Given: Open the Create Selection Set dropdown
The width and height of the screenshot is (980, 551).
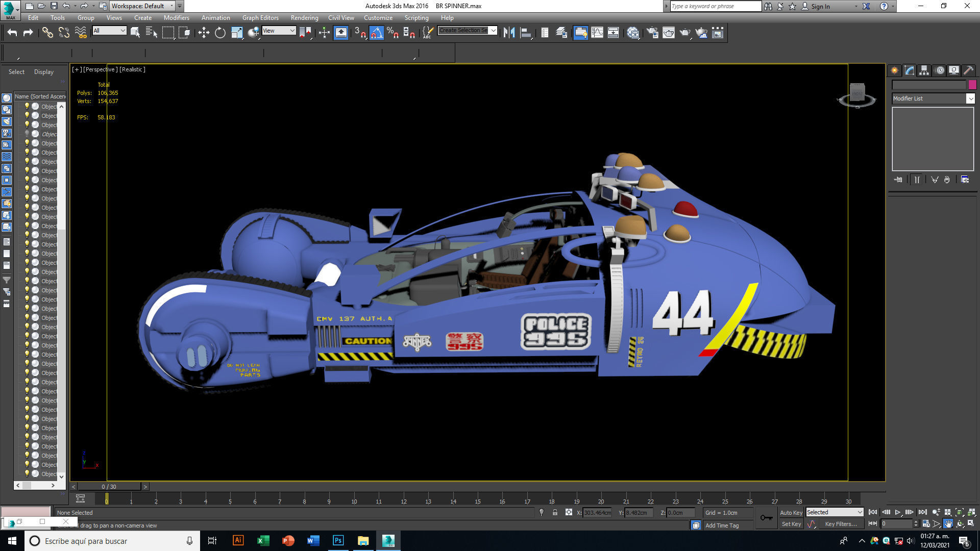Looking at the screenshot, I should point(467,31).
